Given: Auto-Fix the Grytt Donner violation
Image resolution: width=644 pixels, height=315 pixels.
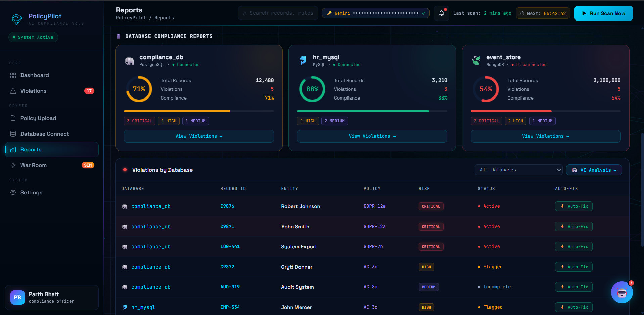Looking at the screenshot, I should point(574,267).
